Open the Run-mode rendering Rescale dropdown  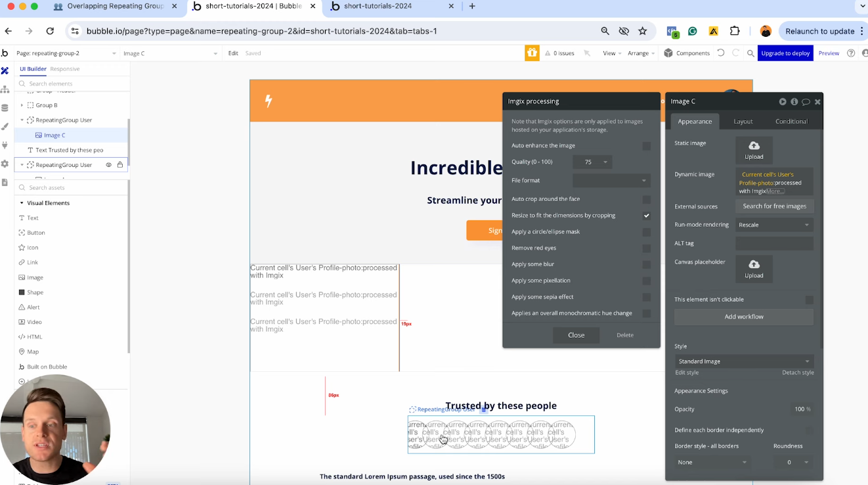(773, 225)
